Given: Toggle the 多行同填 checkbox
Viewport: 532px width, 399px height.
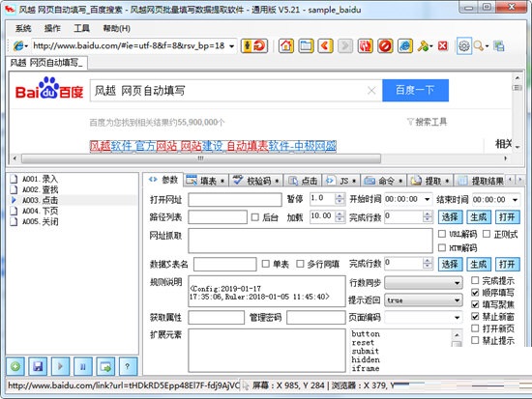Looking at the screenshot, I should pos(300,264).
